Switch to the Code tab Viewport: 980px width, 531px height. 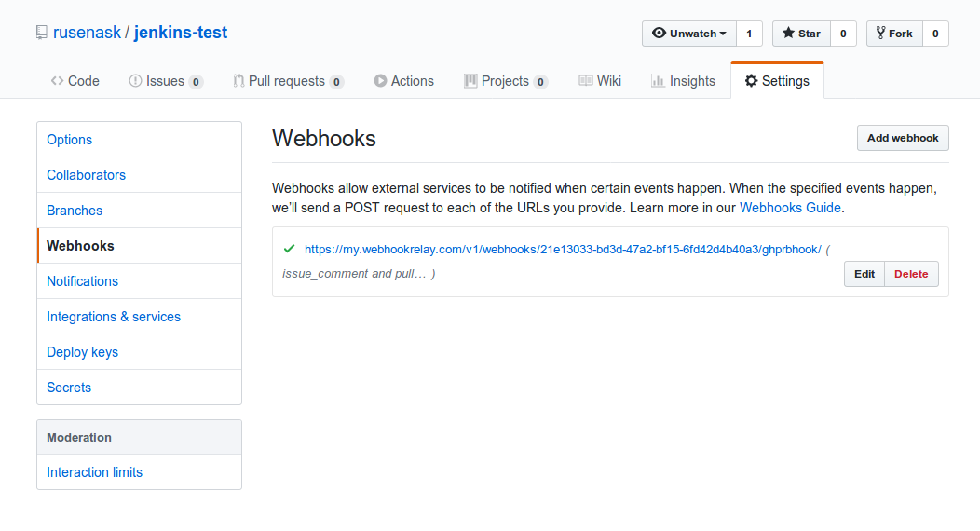click(x=75, y=81)
